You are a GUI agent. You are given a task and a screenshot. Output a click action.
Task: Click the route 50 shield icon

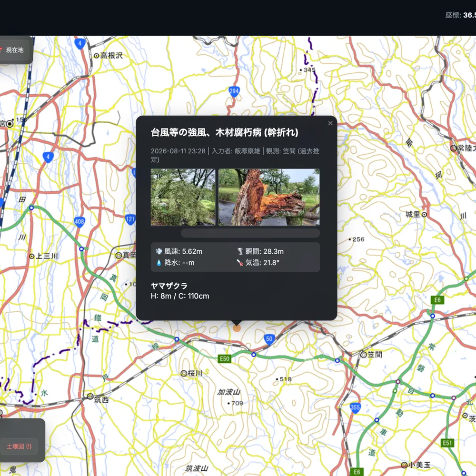(269, 339)
